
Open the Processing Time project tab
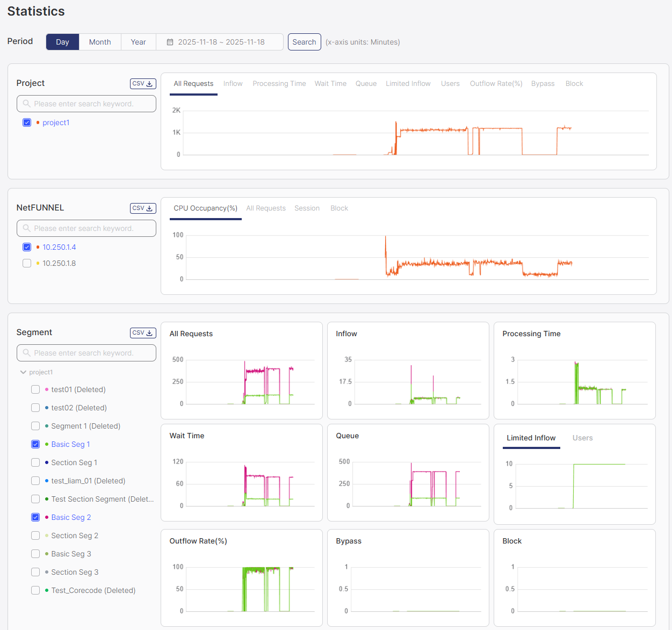(x=279, y=84)
